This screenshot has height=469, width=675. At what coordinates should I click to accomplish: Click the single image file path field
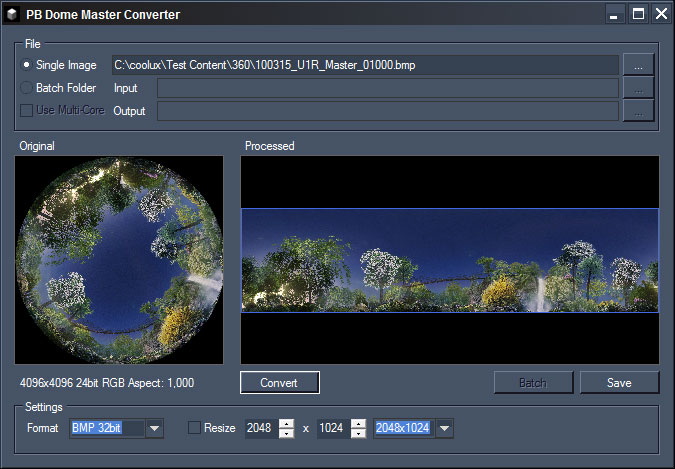tap(365, 65)
